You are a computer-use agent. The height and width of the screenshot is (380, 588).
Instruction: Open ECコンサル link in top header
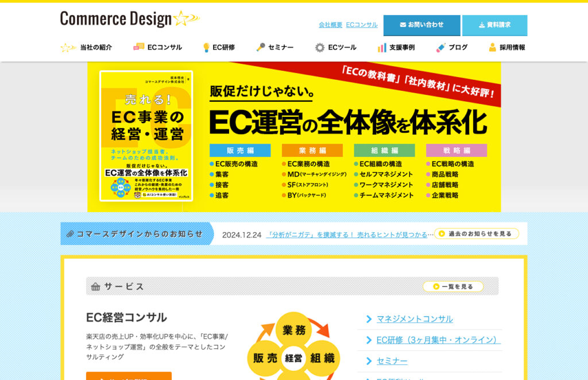362,25
